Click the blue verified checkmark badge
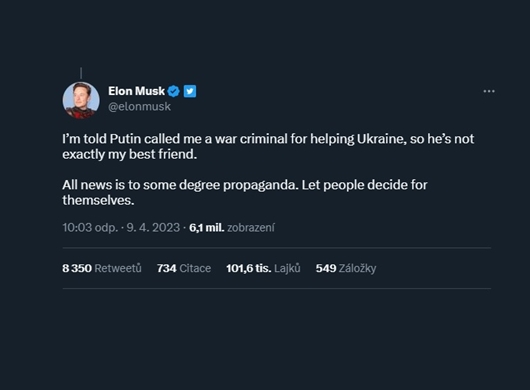 [x=174, y=91]
